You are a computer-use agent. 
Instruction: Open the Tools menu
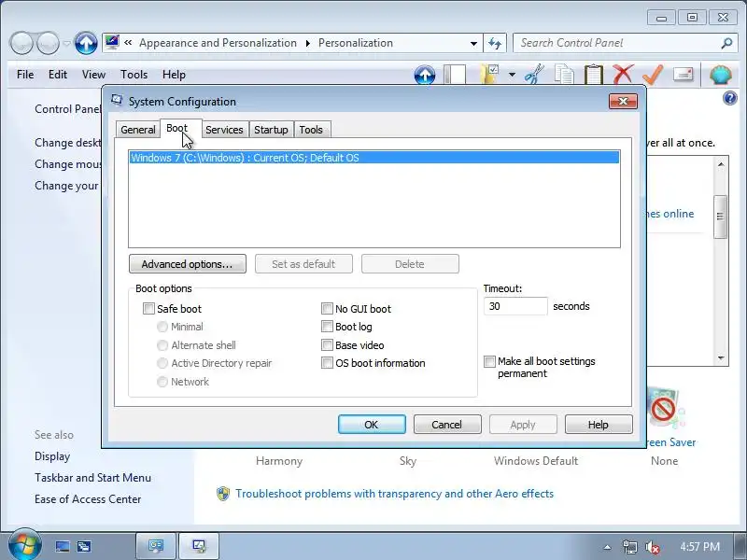[134, 75]
